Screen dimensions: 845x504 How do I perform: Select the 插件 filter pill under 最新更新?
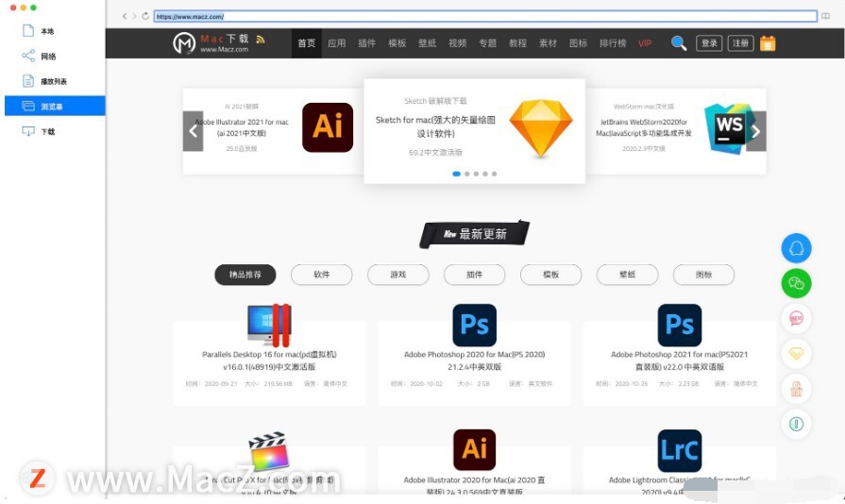click(x=474, y=275)
